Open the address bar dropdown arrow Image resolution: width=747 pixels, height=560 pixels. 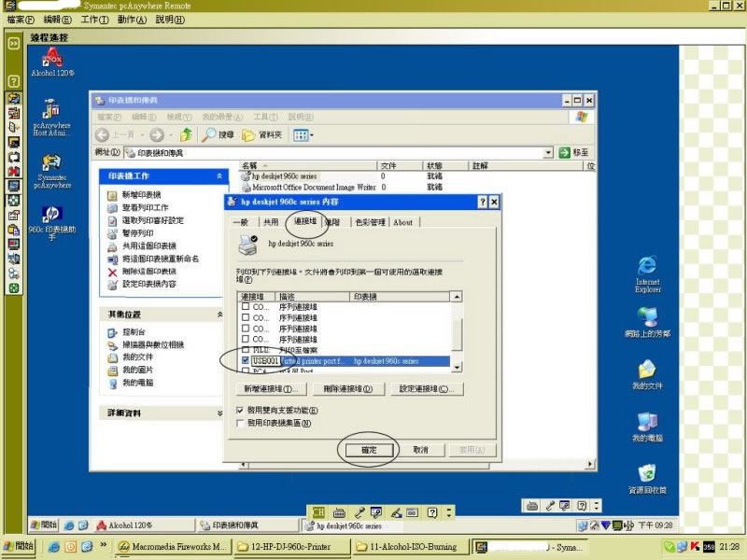(x=551, y=152)
